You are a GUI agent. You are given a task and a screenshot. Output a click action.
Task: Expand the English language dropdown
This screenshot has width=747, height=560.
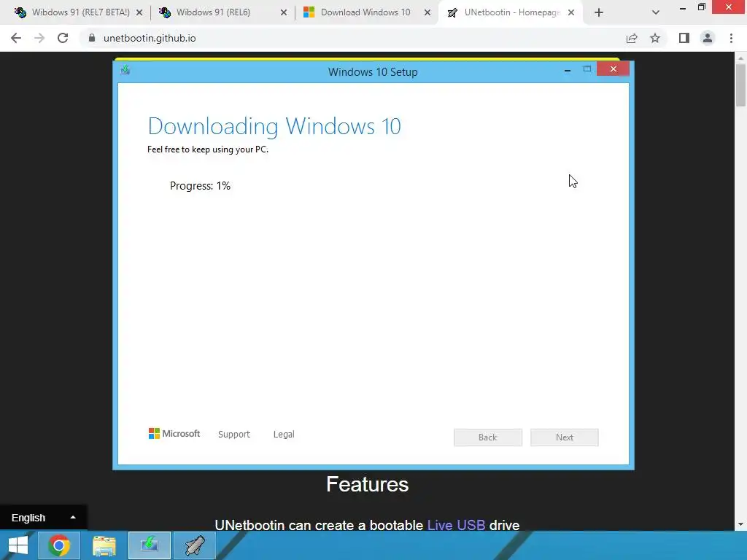coord(43,518)
